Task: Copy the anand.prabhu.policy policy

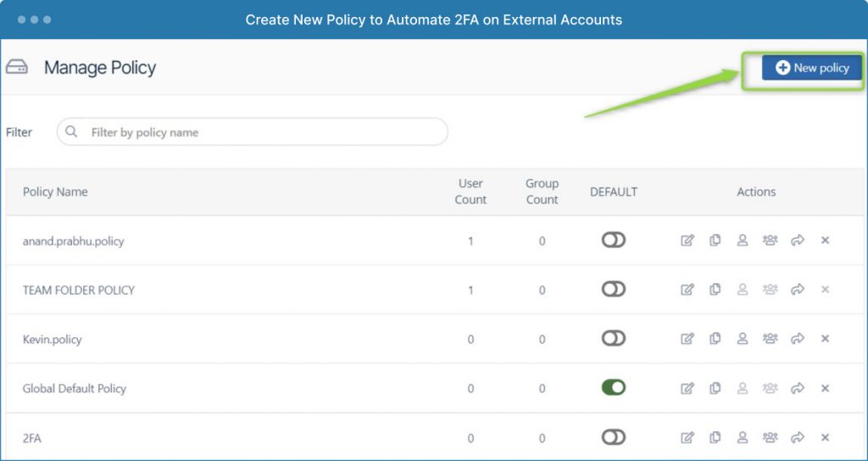Action: (715, 240)
